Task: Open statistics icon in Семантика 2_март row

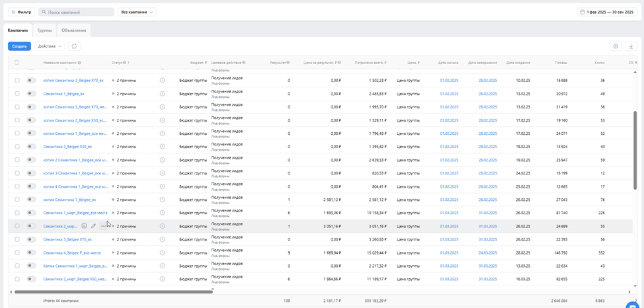Action: (84, 226)
